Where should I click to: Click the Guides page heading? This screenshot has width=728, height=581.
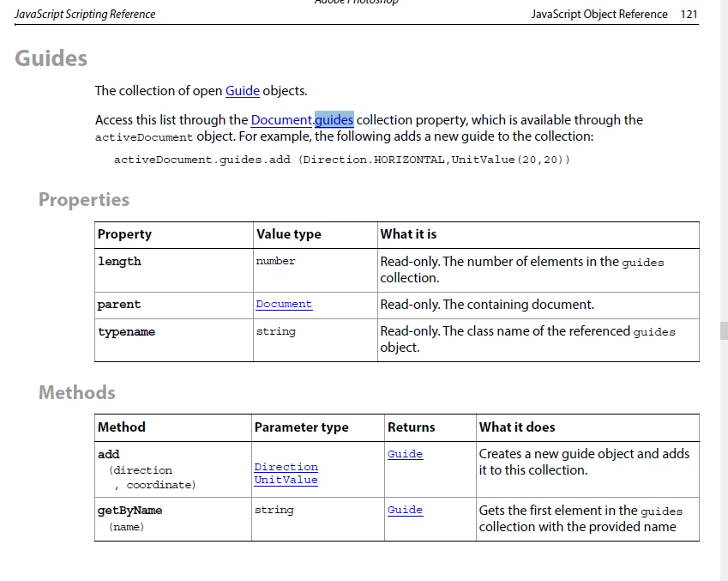(x=51, y=58)
